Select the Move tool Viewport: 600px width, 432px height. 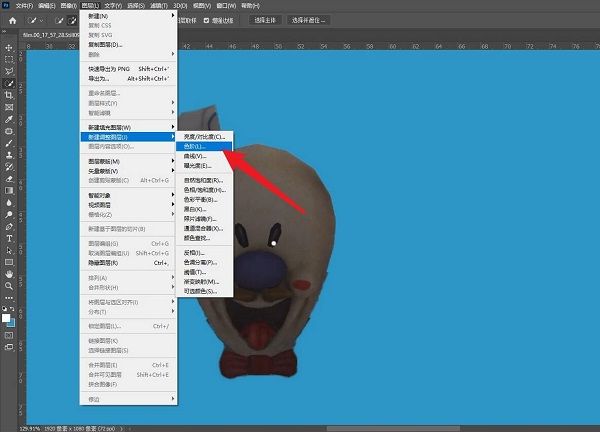[9, 47]
